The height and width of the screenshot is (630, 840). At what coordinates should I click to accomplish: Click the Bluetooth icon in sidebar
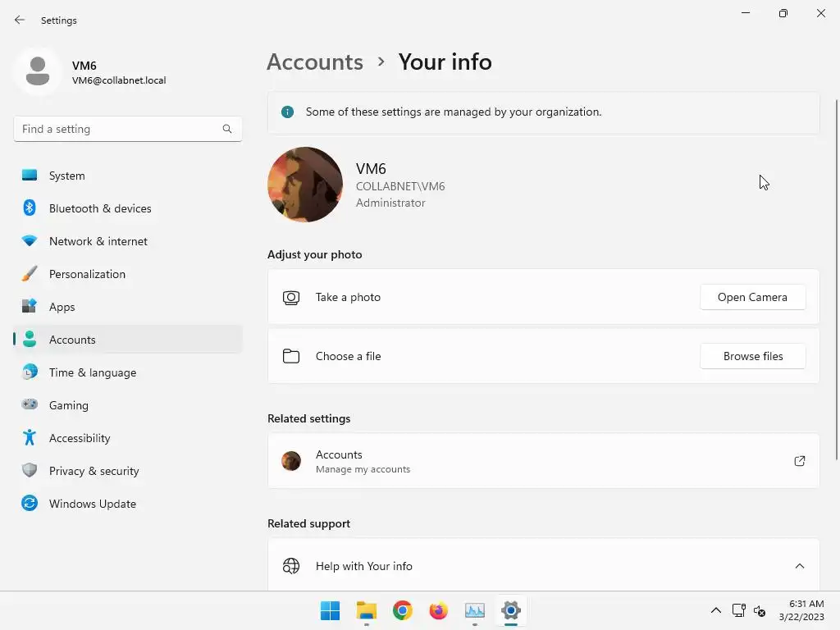click(x=30, y=208)
